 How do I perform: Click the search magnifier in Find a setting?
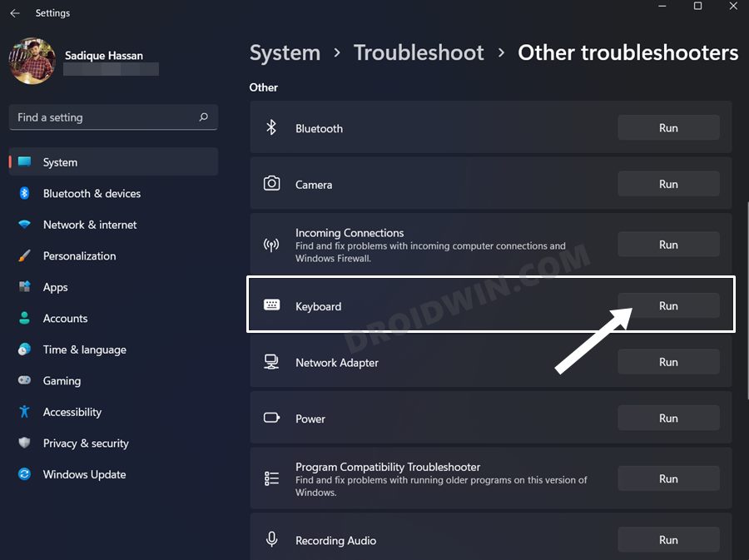pyautogui.click(x=204, y=117)
